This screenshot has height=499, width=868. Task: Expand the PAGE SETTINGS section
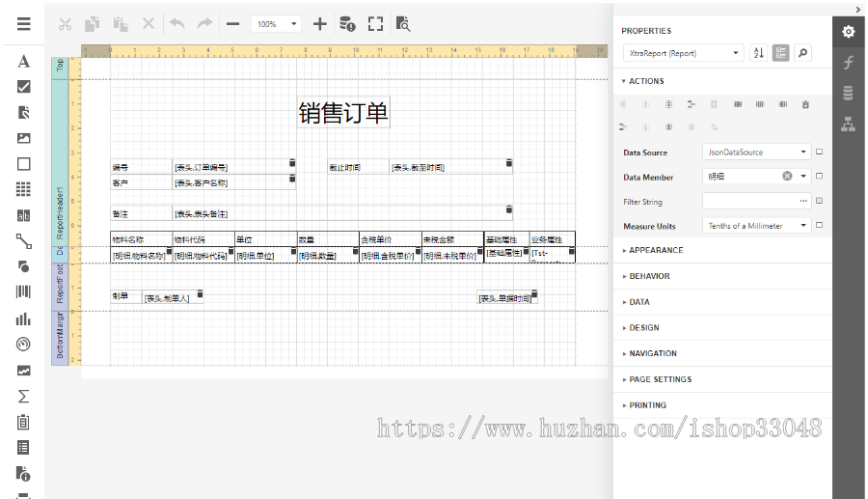pyautogui.click(x=660, y=379)
